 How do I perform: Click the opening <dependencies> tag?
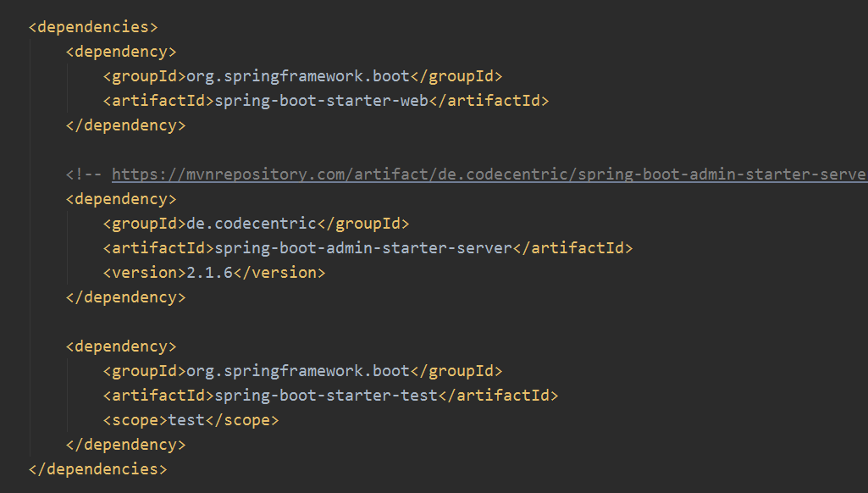[x=93, y=27]
